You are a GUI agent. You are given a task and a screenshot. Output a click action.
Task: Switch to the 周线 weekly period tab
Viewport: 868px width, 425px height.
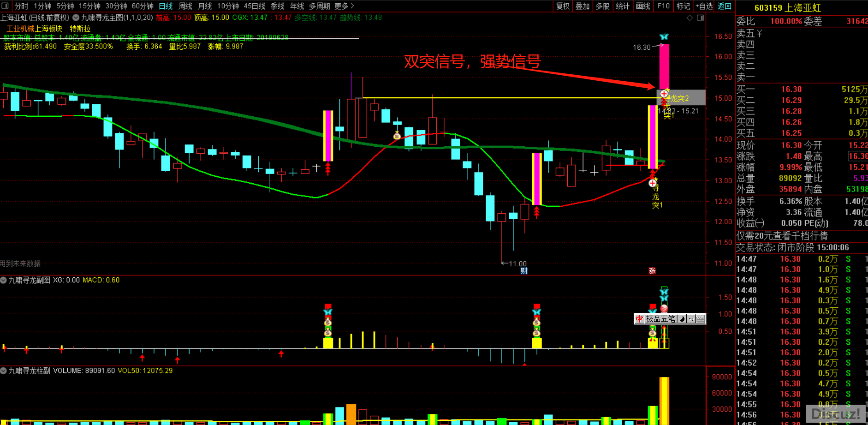tap(185, 6)
